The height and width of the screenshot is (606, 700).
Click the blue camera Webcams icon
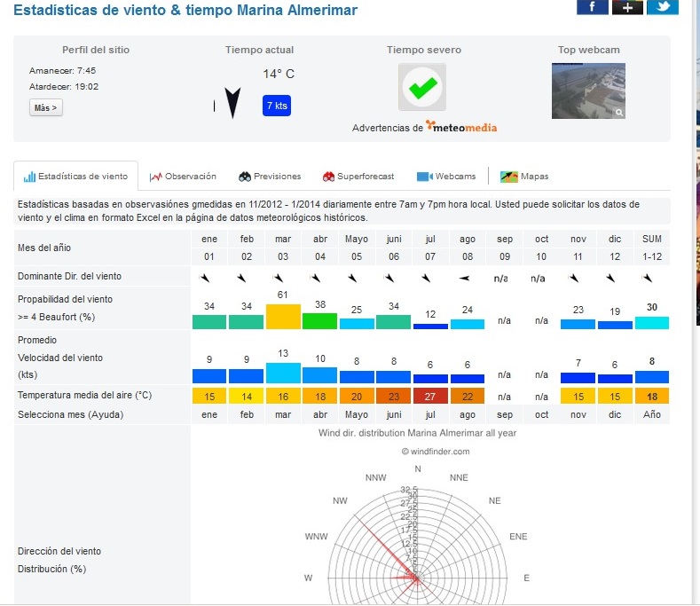[425, 177]
